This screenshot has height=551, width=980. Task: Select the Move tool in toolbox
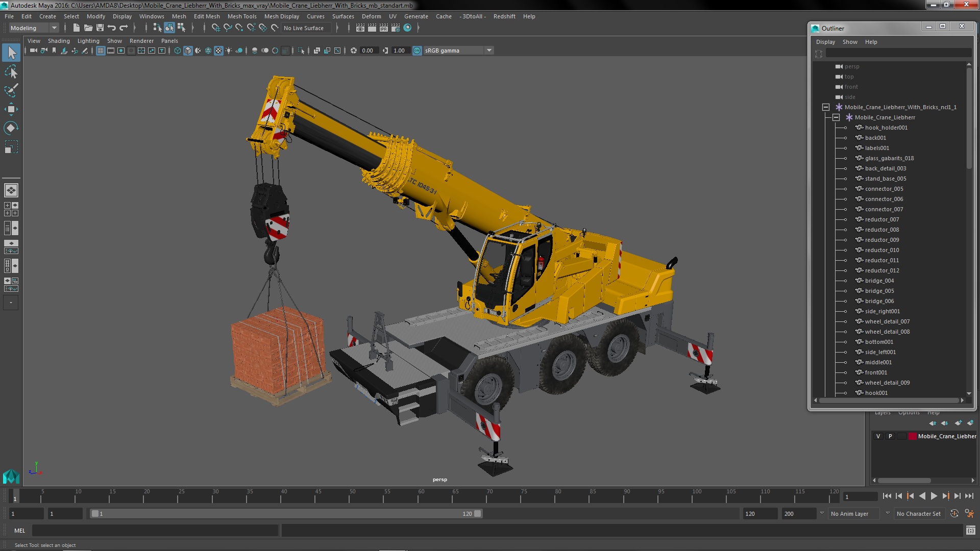click(11, 109)
